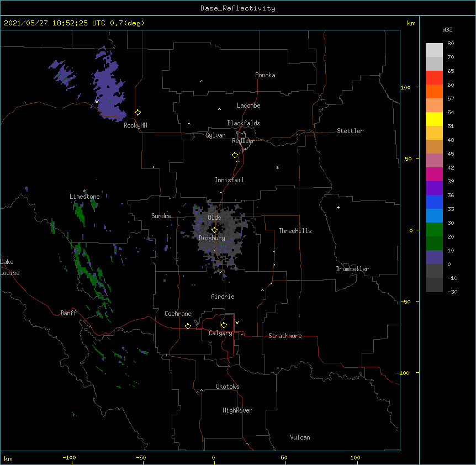Click the HighRiver label

pyautogui.click(x=237, y=410)
